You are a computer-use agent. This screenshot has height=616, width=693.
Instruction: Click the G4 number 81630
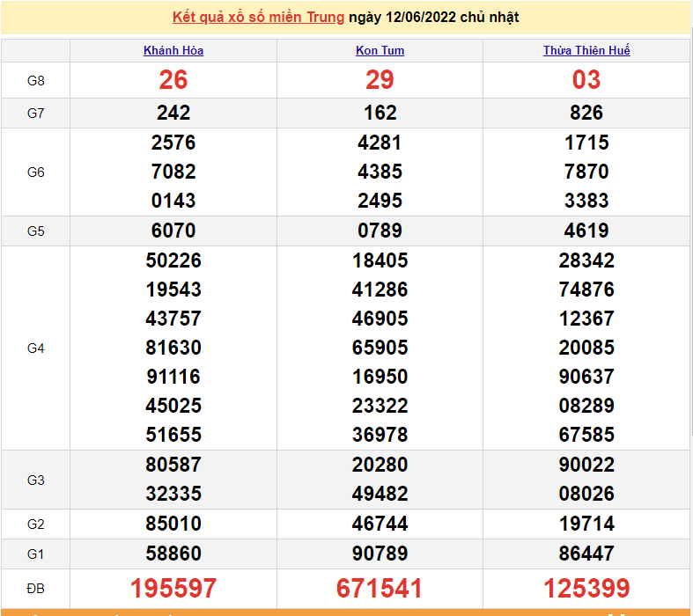coord(173,348)
